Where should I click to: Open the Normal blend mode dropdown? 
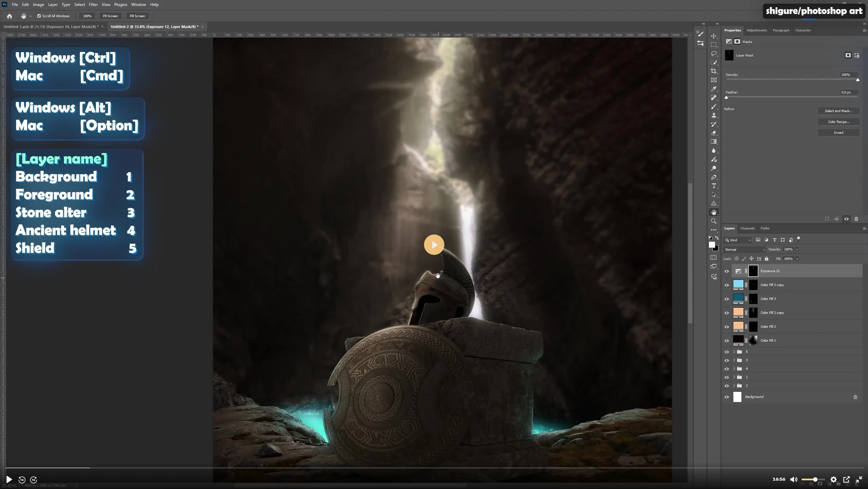pos(744,249)
